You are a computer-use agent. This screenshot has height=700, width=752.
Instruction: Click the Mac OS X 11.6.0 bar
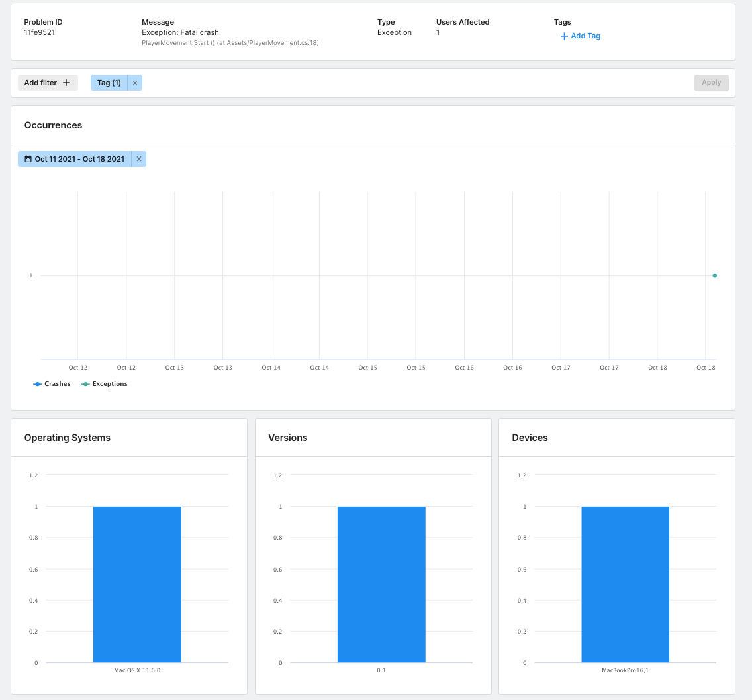[x=137, y=584]
